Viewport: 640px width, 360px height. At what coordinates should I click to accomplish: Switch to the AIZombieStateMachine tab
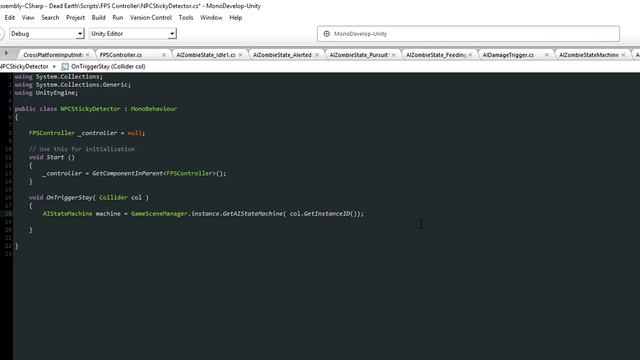coord(589,55)
